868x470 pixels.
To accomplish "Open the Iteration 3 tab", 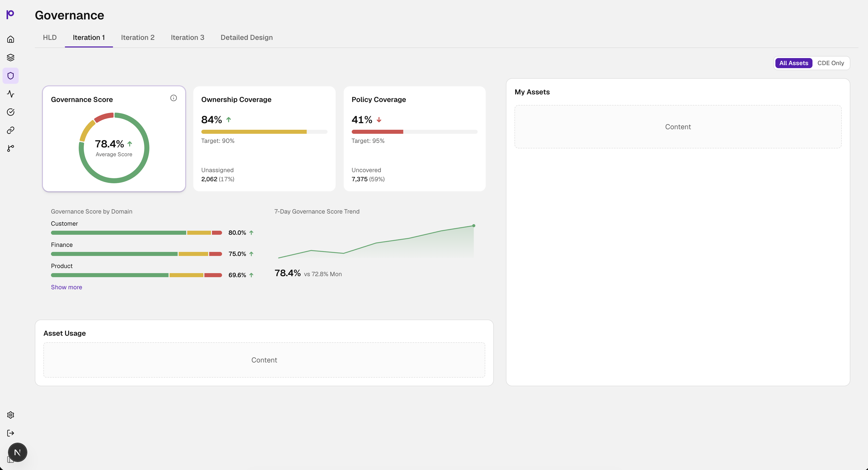I will [188, 37].
